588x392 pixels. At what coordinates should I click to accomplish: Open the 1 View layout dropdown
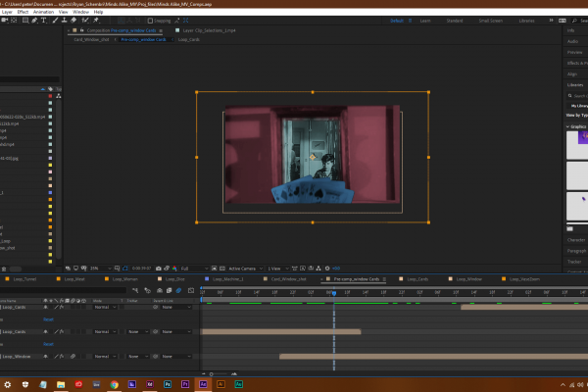[x=278, y=269]
